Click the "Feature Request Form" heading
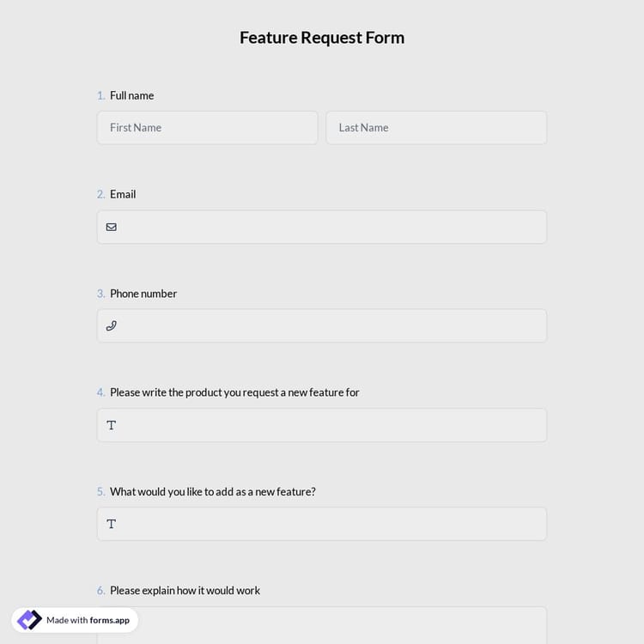The image size is (644, 644). point(322,38)
